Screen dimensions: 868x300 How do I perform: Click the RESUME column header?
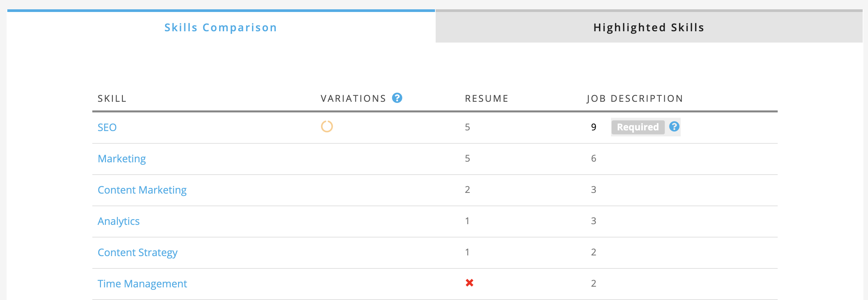pos(486,98)
